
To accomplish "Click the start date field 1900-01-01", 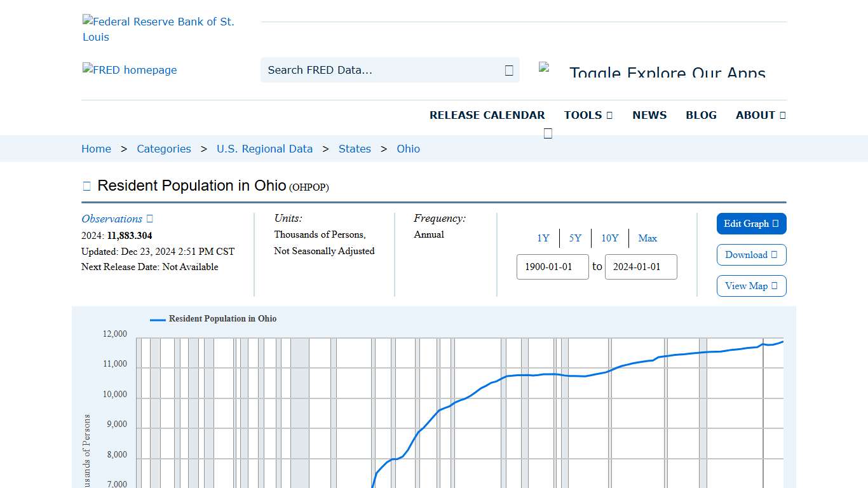I will tap(552, 267).
